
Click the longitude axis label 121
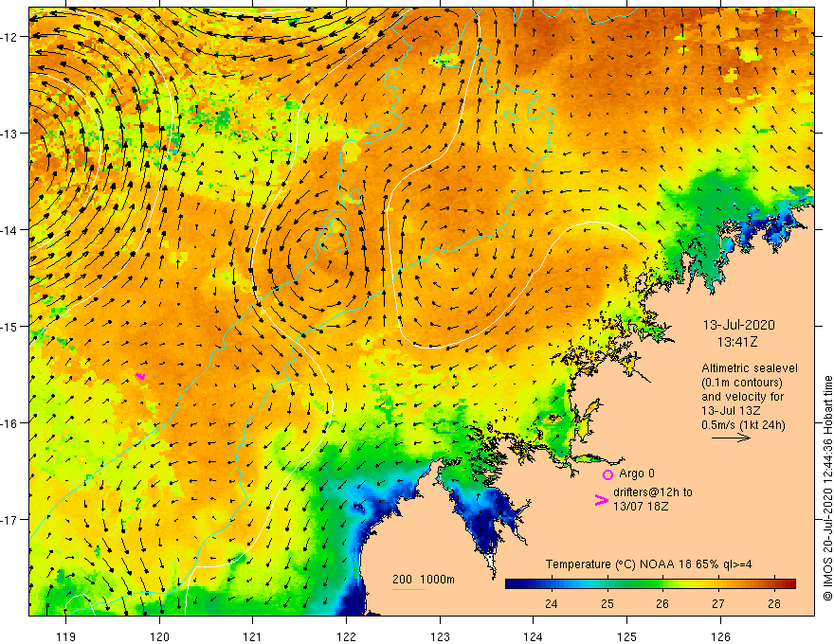[253, 636]
